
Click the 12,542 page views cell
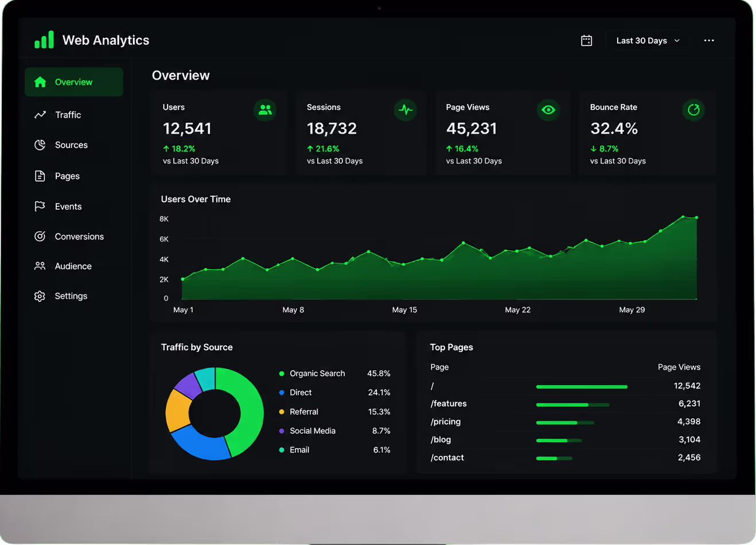[x=687, y=386]
